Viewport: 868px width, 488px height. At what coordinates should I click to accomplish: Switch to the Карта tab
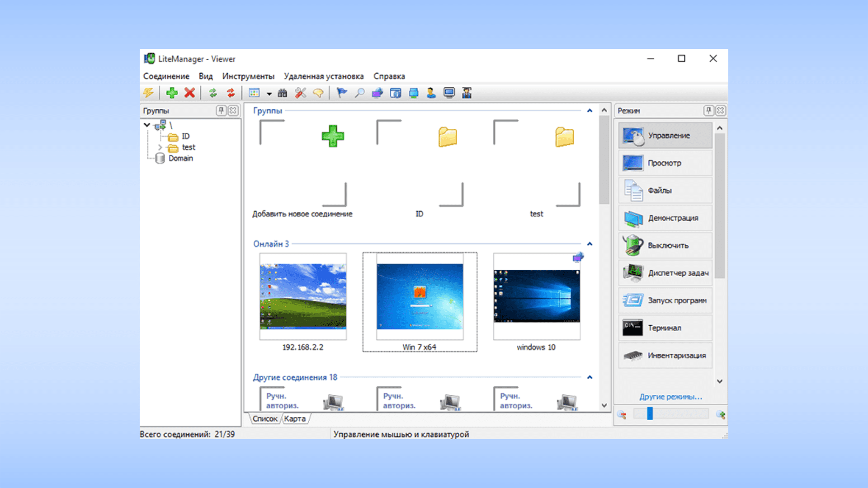click(x=295, y=419)
